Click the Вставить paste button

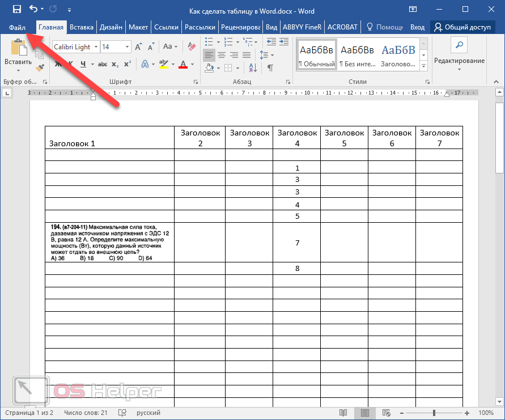coord(18,61)
